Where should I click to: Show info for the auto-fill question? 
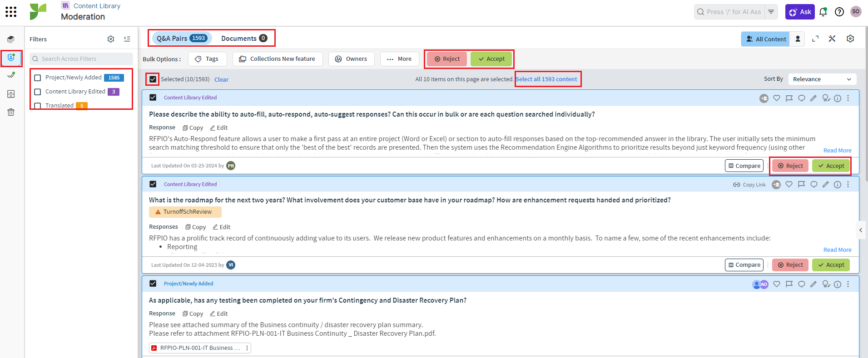838,98
